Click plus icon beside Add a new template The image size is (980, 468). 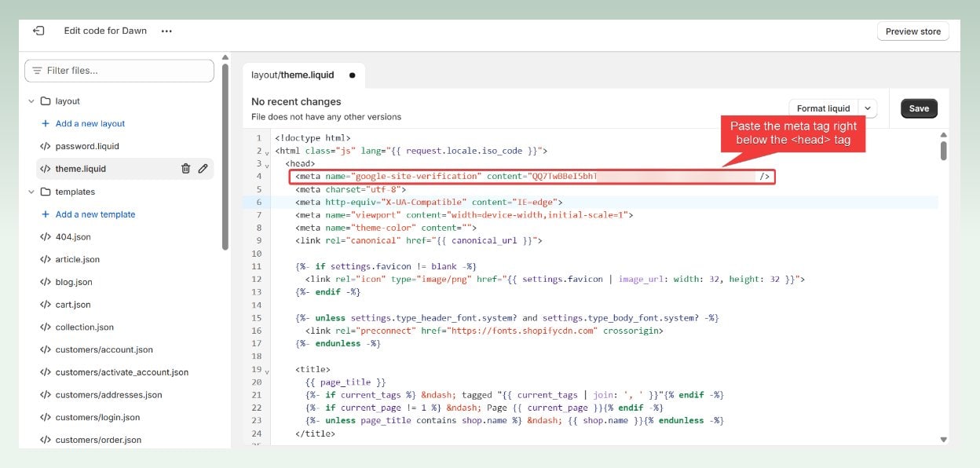[46, 214]
